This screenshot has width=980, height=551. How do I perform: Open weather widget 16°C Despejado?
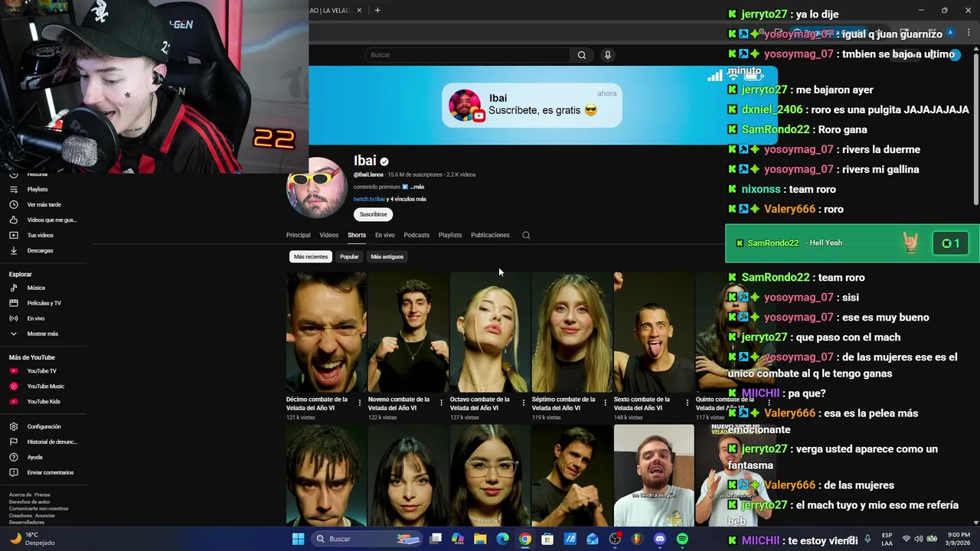click(31, 539)
